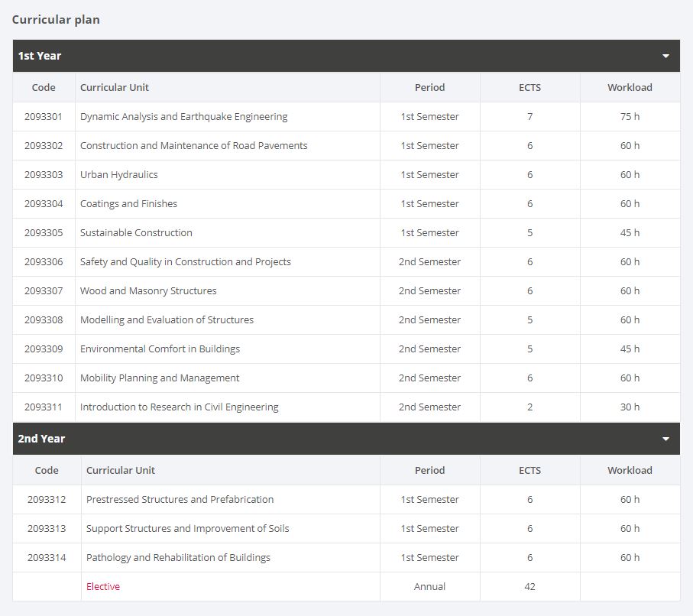Screen dimensions: 693x616
Task: Click code 2093314
Action: pos(47,558)
